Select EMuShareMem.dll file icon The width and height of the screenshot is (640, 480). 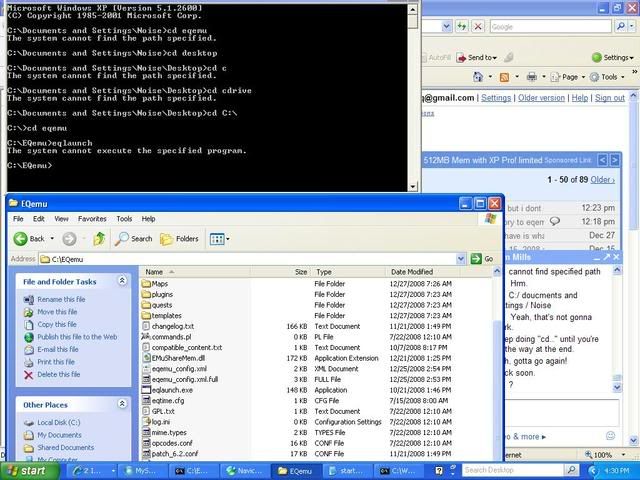(146, 358)
